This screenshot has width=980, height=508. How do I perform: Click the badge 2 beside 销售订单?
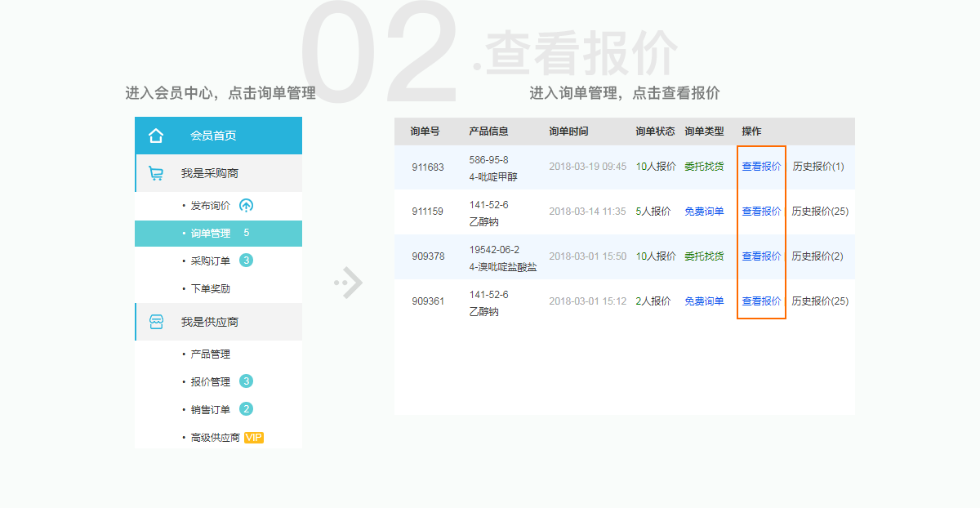[246, 409]
